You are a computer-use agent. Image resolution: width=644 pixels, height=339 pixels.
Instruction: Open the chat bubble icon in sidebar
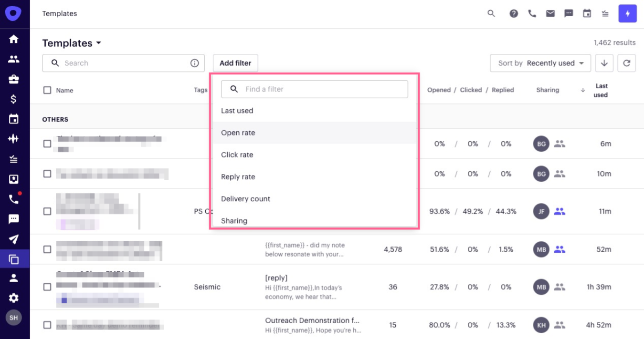tap(14, 219)
